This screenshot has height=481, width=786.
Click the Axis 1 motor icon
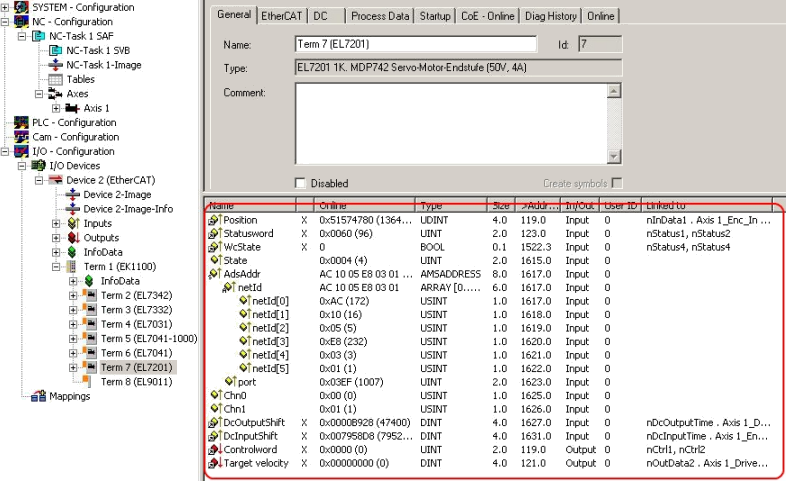click(73, 108)
